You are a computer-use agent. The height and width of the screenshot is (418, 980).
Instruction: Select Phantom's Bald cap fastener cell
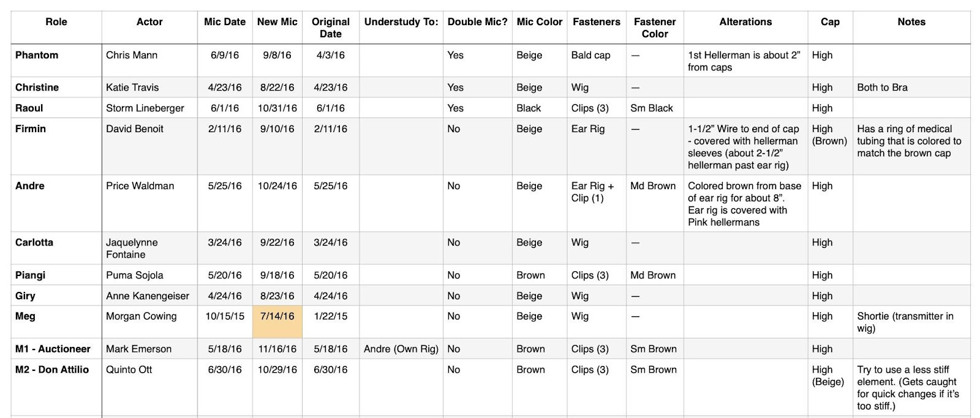(590, 55)
